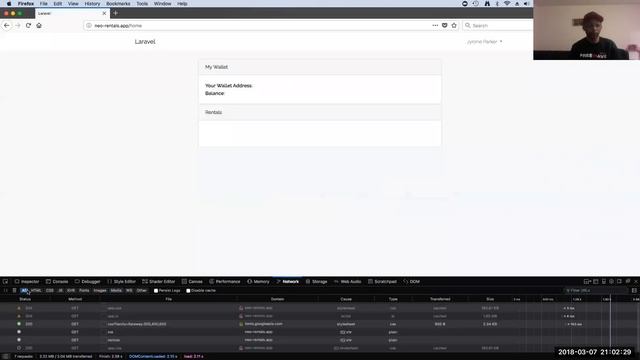
Task: Go back with the browser back arrow
Action: (x=7, y=25)
